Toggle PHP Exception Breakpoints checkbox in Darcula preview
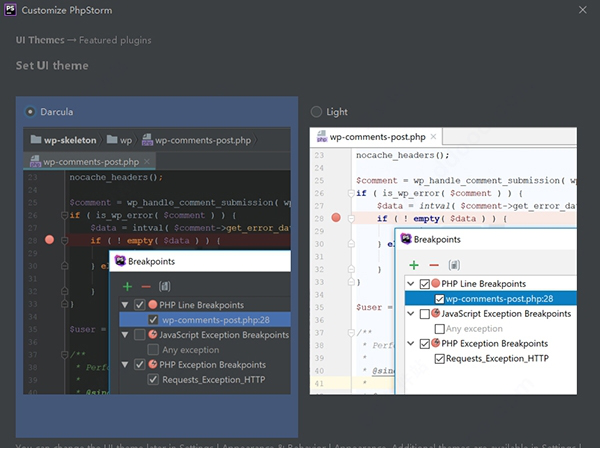 coord(140,365)
